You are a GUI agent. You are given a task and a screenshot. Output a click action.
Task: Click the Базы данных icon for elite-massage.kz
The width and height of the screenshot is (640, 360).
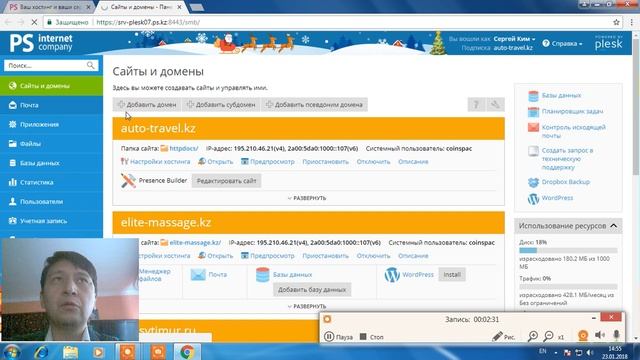[x=262, y=275]
